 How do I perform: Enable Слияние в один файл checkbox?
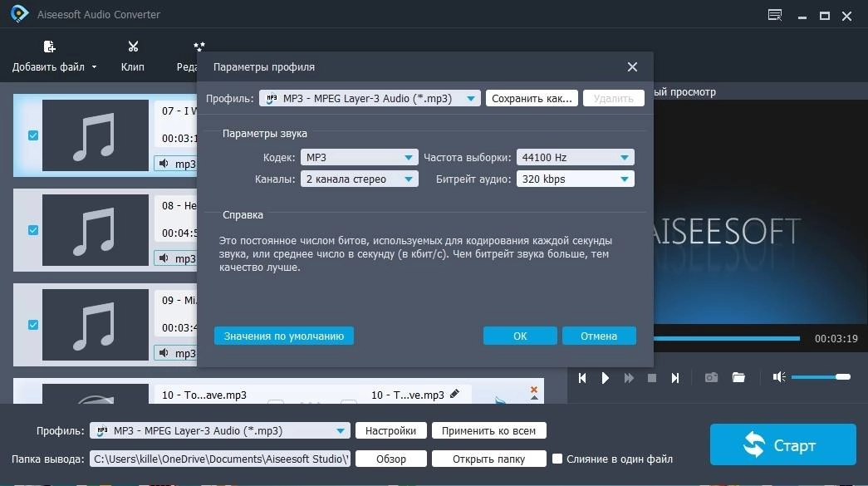tap(557, 459)
